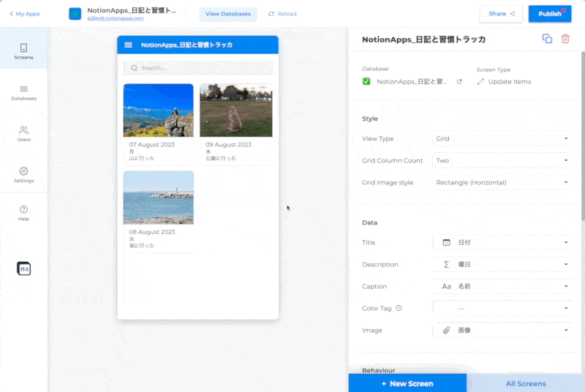This screenshot has height=392, width=585.
Task: Open the Caption field dropdown
Action: [x=502, y=287]
